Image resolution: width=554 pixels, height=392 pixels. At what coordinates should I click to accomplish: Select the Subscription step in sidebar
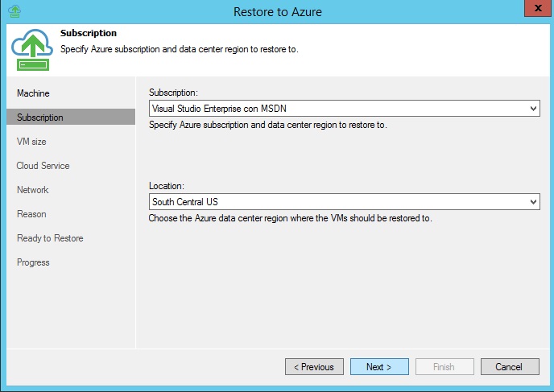click(x=39, y=118)
